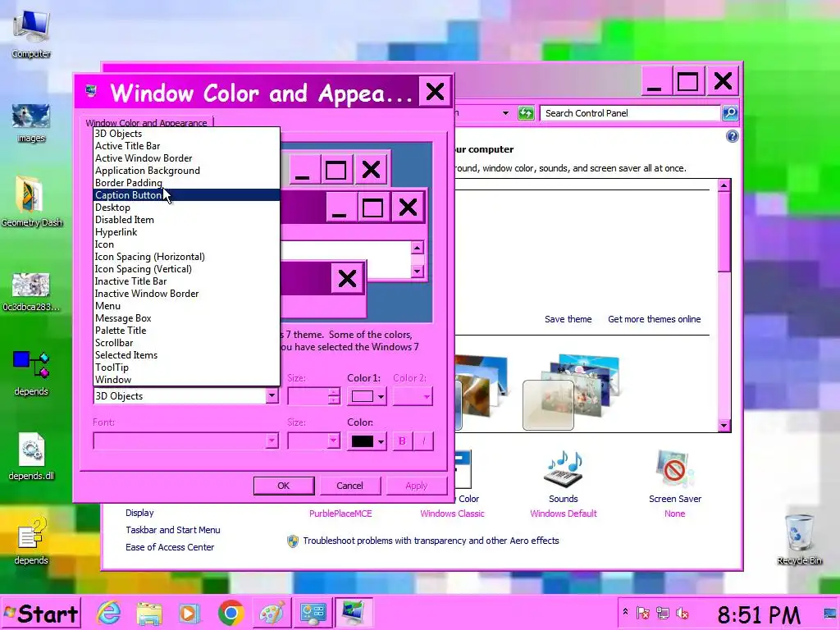This screenshot has height=630, width=840.
Task: Launch Google Chrome from the taskbar
Action: [231, 614]
